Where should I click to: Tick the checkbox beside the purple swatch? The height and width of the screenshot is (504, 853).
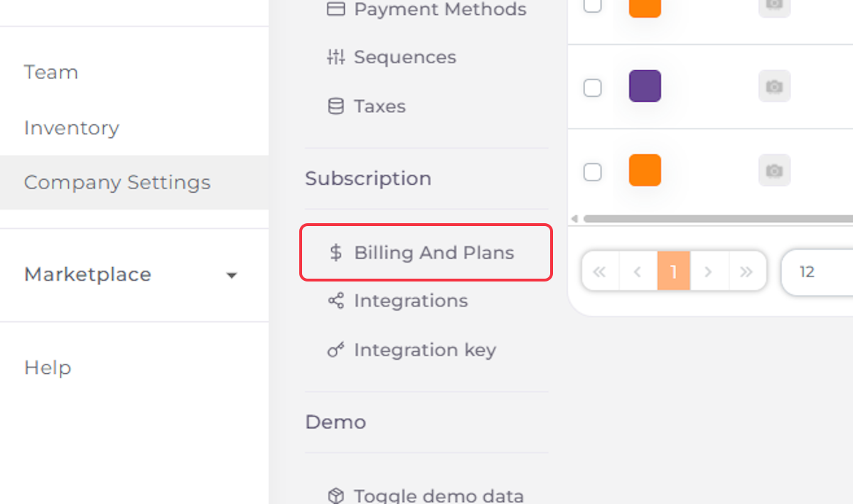[592, 87]
